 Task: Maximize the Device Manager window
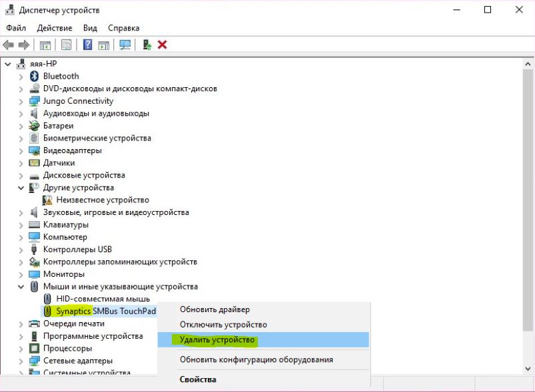coord(488,9)
